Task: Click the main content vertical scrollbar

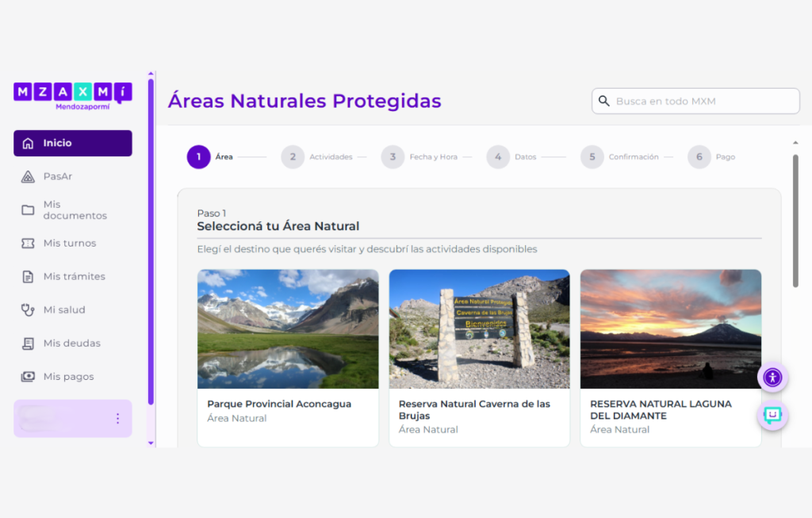Action: [x=795, y=222]
